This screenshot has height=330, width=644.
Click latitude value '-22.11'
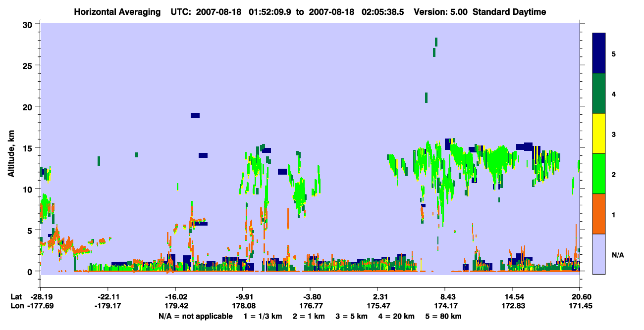(x=107, y=297)
